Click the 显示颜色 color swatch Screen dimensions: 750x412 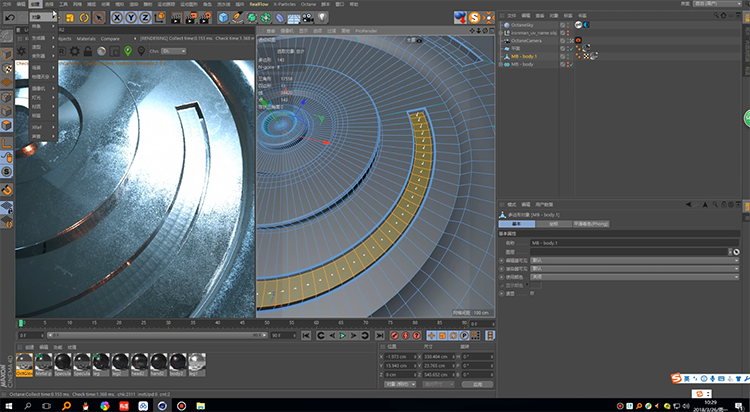[536, 285]
